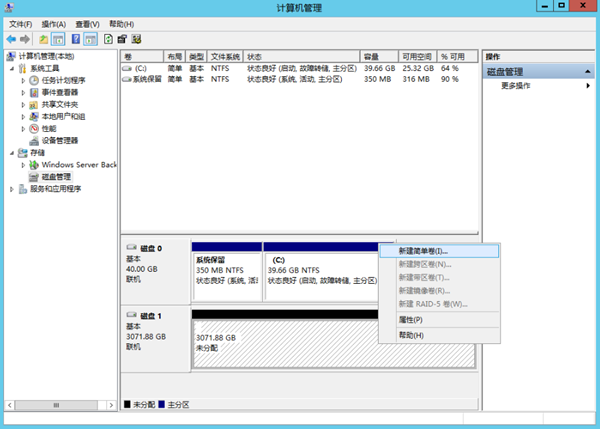600x429 pixels.
Task: Click 更多操作 in the Actions pane
Action: coord(516,86)
